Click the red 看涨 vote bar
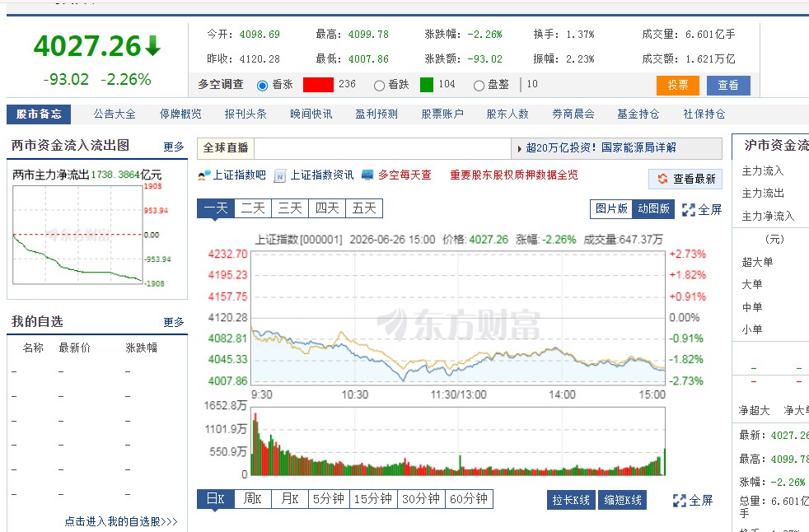 [x=318, y=85]
